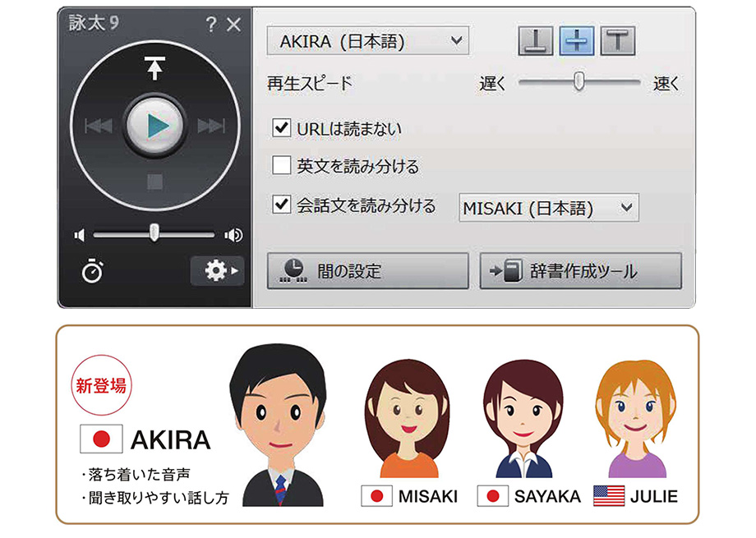Skip to next sentence with fast-forward icon
This screenshot has width=756, height=538.
[211, 126]
